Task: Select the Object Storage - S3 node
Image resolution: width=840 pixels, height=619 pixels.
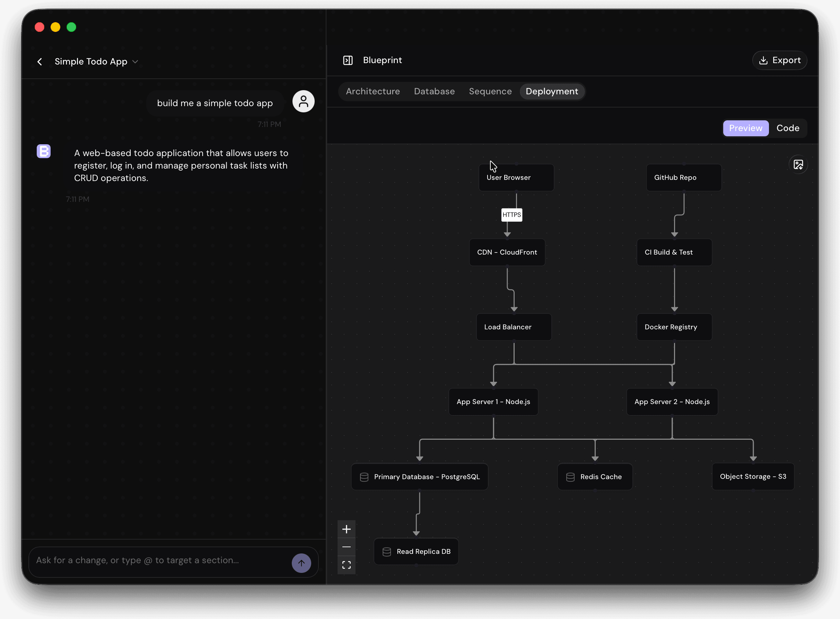Action: 753,476
